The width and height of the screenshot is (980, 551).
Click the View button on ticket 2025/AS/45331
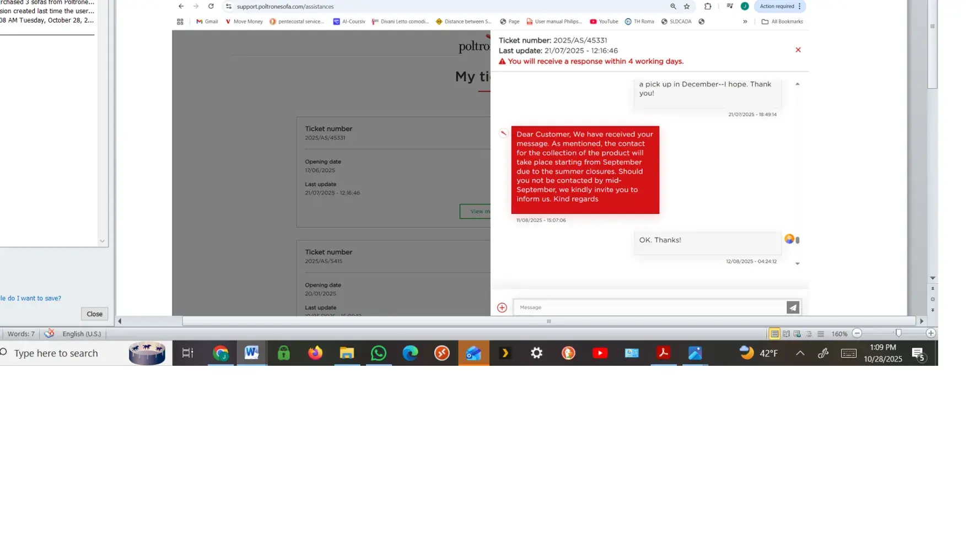(475, 211)
